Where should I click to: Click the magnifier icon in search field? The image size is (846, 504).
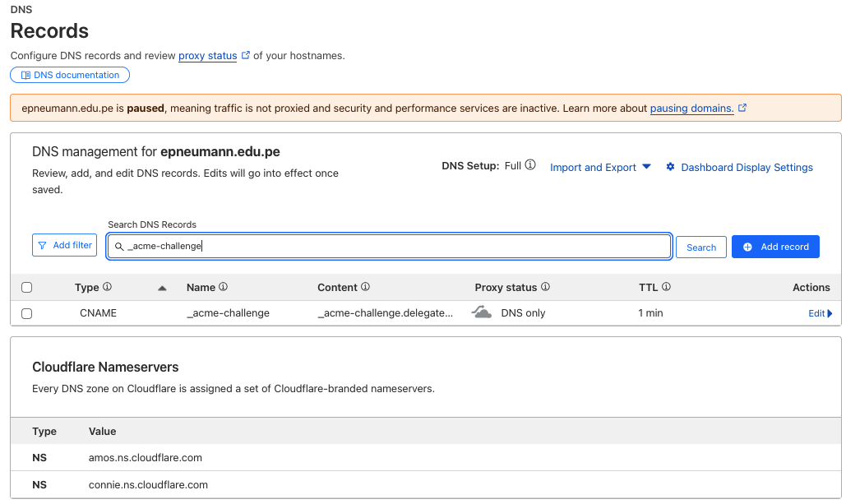[x=119, y=247]
